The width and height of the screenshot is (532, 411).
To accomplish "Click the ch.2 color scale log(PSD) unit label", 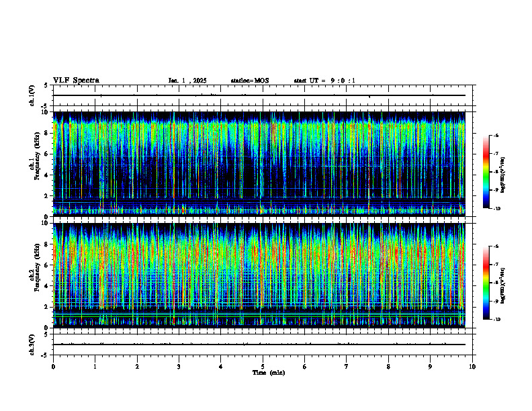I will pos(503,285).
